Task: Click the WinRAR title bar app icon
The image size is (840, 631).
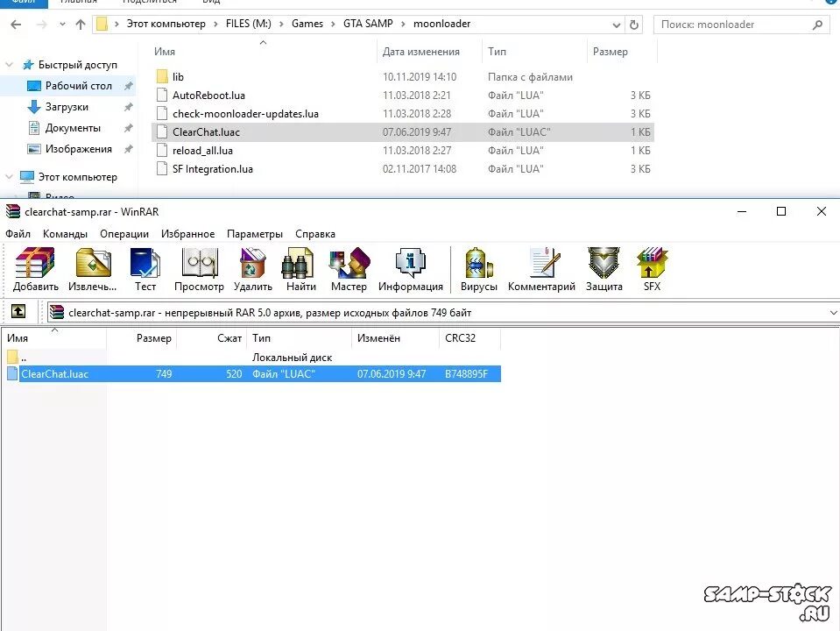Action: tap(13, 211)
